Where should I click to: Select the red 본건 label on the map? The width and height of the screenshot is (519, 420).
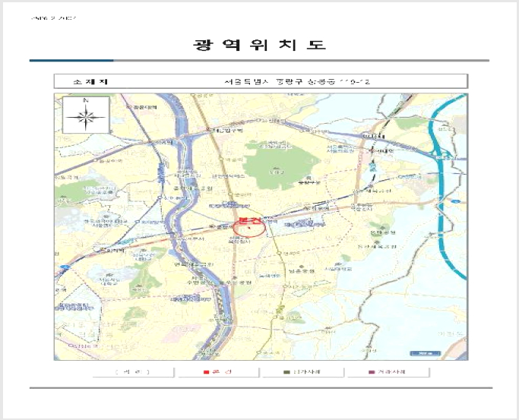pyautogui.click(x=250, y=220)
